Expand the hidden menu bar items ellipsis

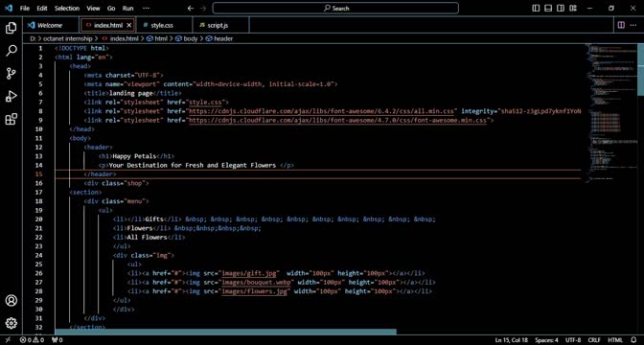146,9
